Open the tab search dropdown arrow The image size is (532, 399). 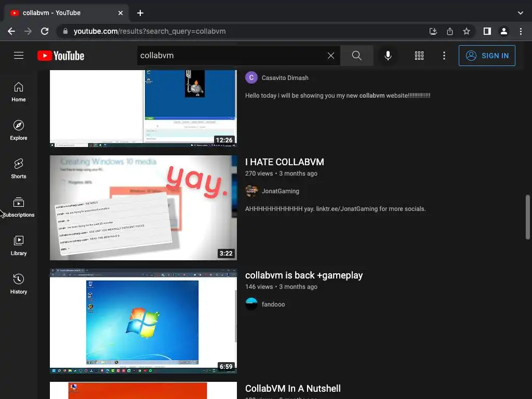click(x=521, y=13)
